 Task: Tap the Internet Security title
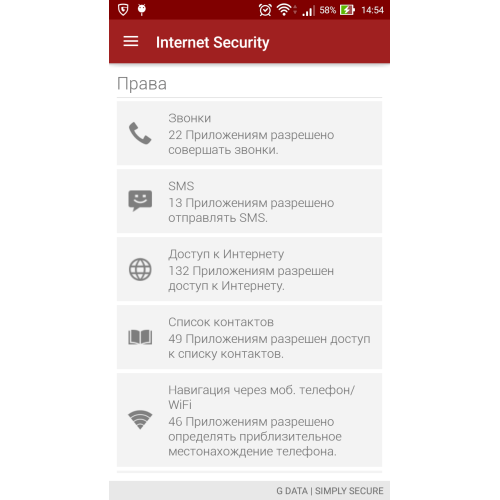point(213,43)
